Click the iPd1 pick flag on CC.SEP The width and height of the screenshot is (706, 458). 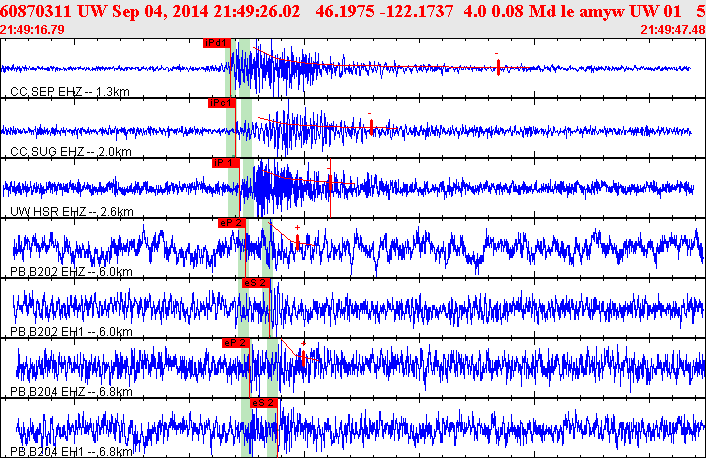pos(216,44)
